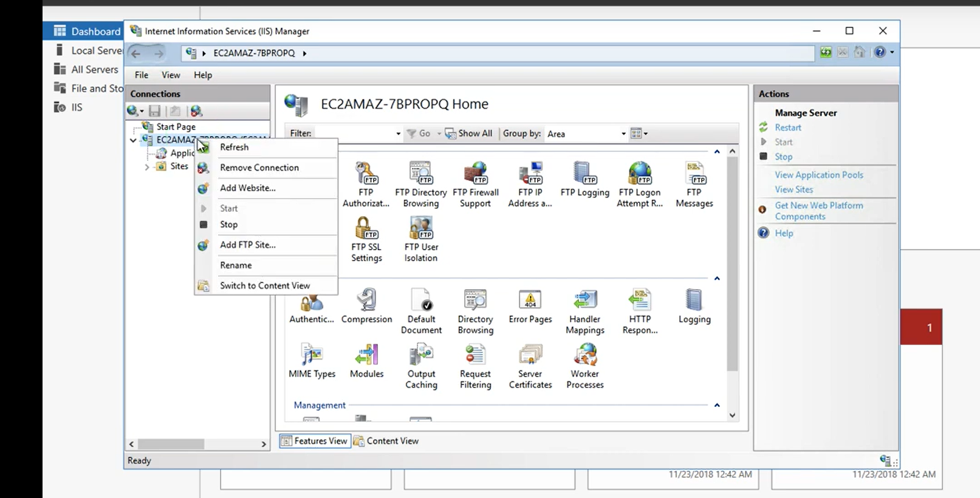Image resolution: width=980 pixels, height=498 pixels.
Task: Open Compression feature icon
Action: point(366,306)
